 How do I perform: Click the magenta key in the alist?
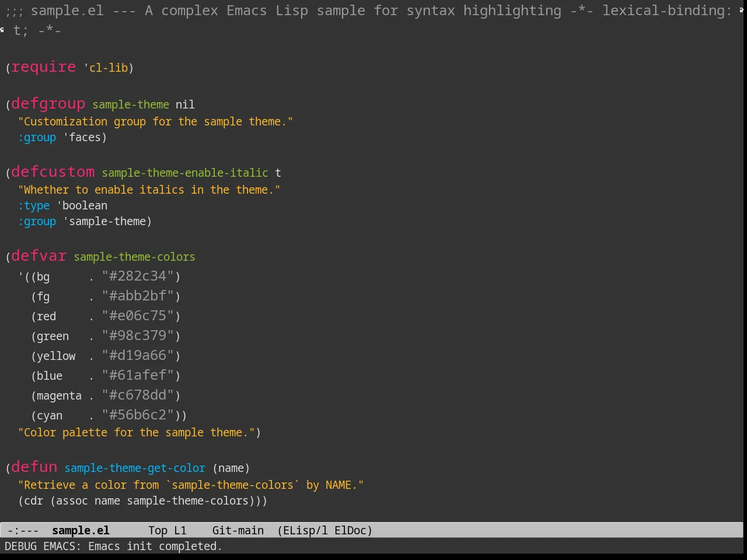click(x=59, y=395)
